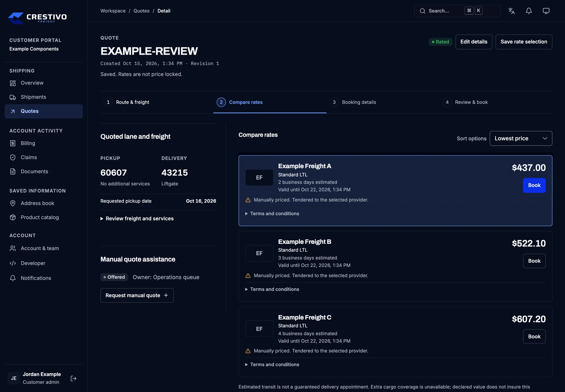Click the Offered status badge

(114, 277)
